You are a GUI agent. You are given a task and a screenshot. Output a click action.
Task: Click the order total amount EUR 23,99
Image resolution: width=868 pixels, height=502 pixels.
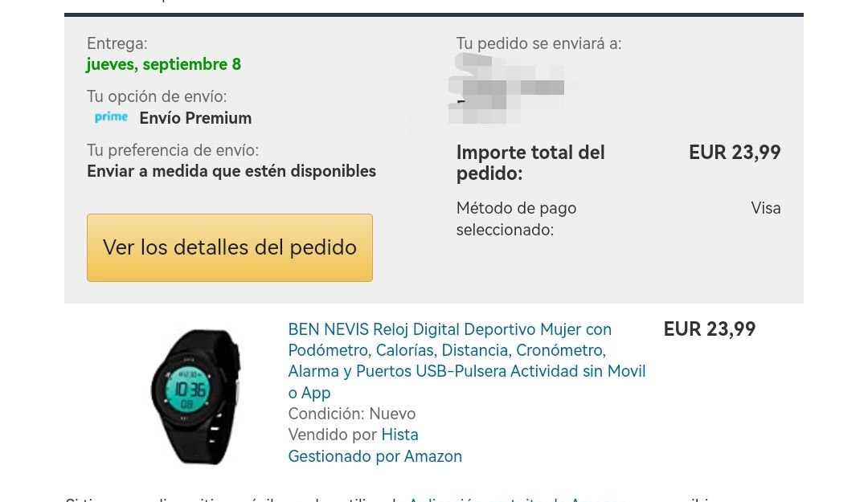735,152
